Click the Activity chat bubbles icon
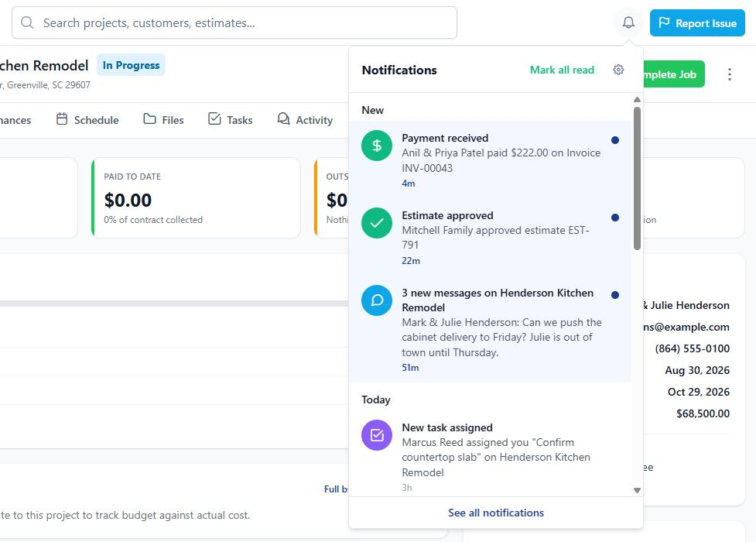 [x=283, y=118]
